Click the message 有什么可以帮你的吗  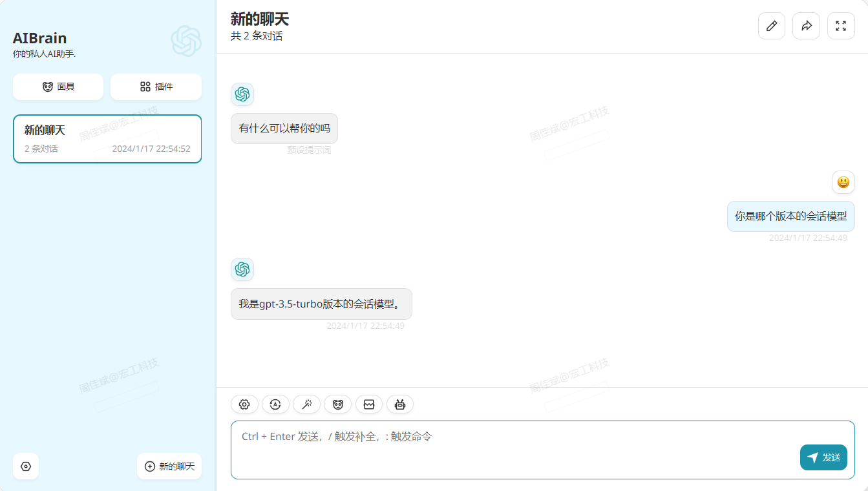click(x=284, y=128)
